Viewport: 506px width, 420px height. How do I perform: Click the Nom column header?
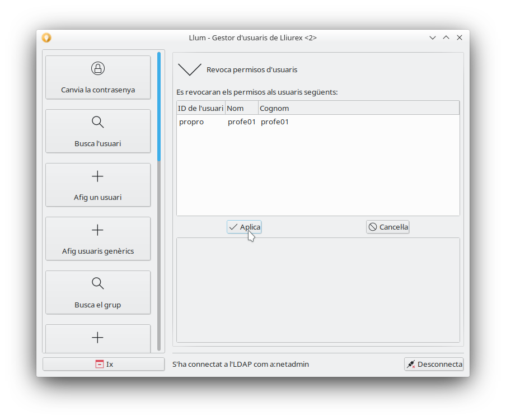tap(241, 108)
